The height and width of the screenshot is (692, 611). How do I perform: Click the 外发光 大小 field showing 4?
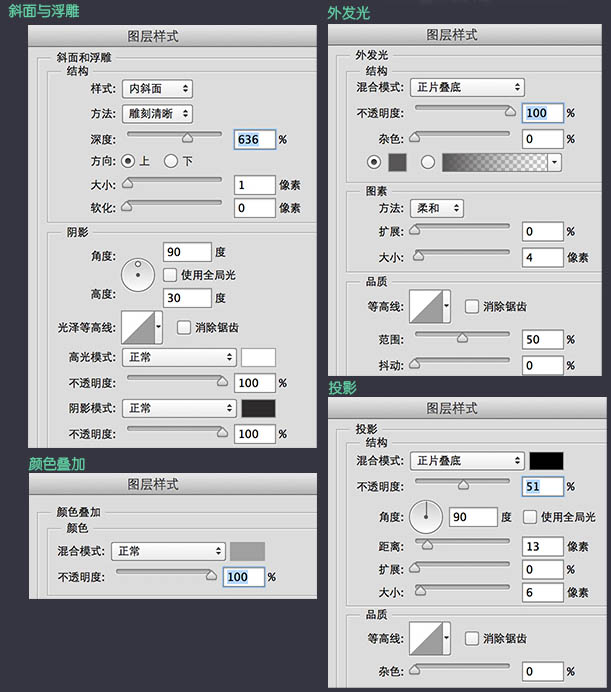pyautogui.click(x=543, y=257)
